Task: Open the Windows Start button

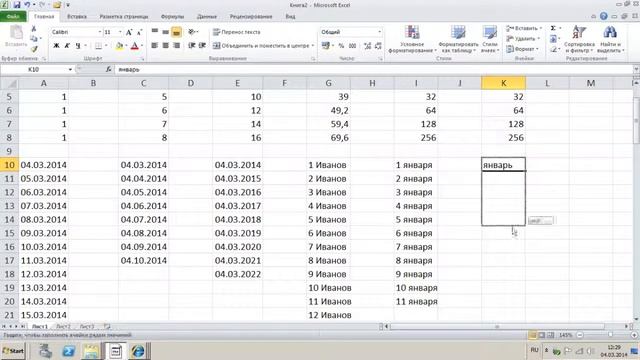Action: click(x=13, y=351)
